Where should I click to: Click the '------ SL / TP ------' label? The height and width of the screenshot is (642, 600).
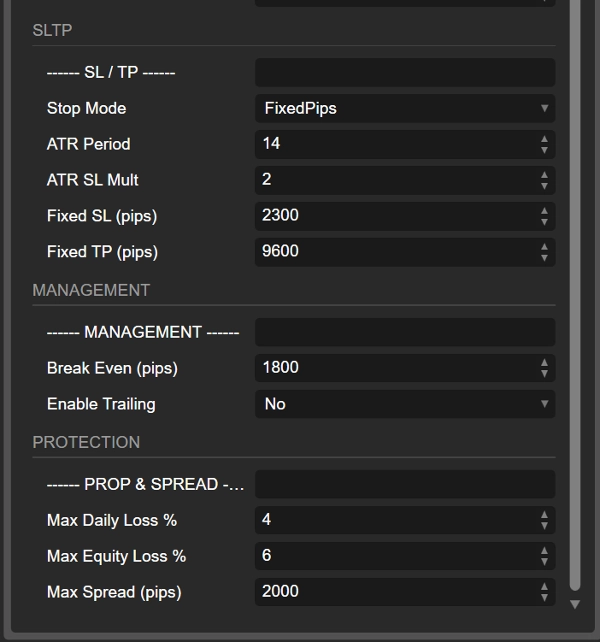111,72
